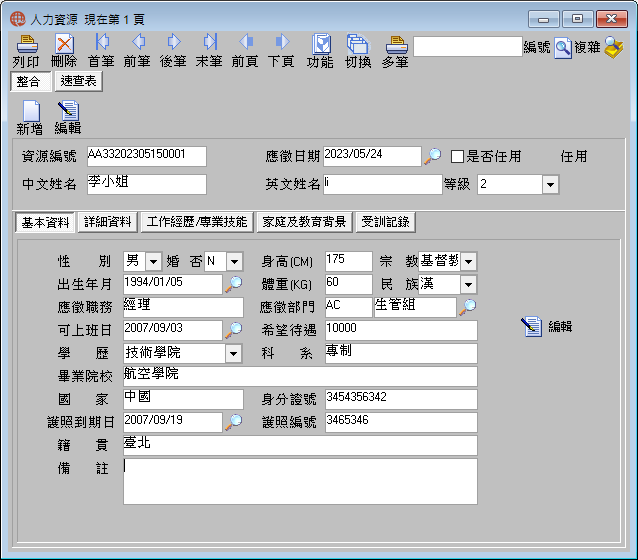Click the 應徵職務 field

pyautogui.click(x=183, y=307)
